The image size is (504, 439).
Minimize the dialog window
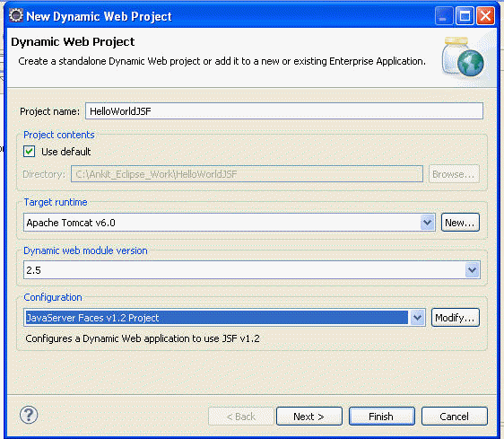click(444, 16)
